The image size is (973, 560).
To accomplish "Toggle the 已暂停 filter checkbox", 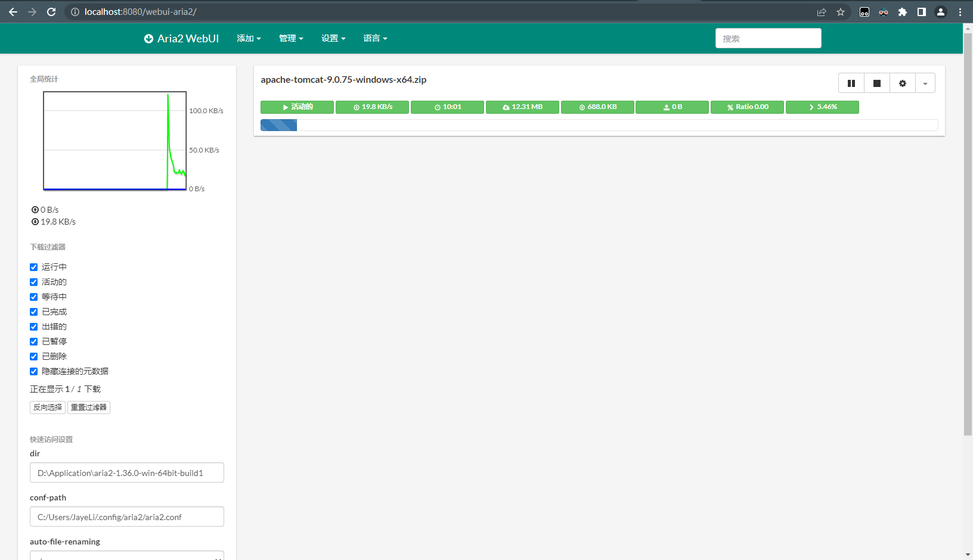I will 34,341.
